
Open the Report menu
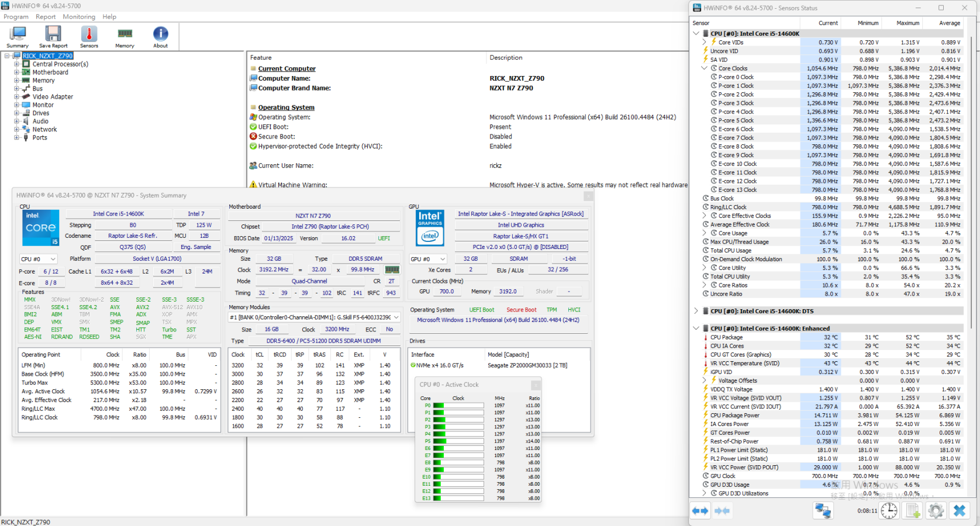[46, 17]
